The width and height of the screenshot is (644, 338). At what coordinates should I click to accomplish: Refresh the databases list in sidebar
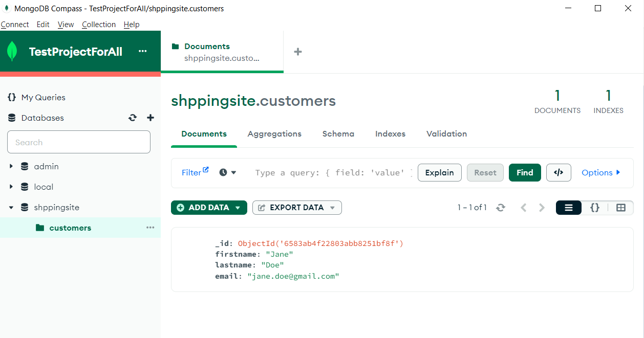tap(133, 118)
